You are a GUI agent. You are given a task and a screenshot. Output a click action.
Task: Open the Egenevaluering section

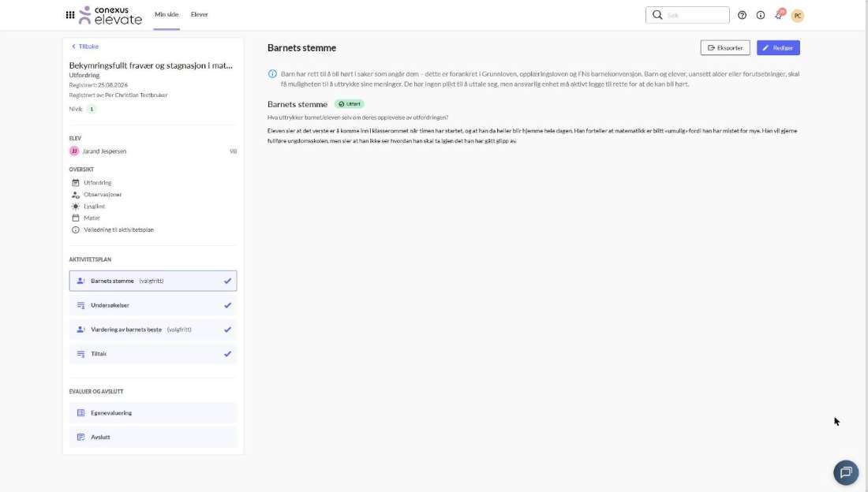153,413
